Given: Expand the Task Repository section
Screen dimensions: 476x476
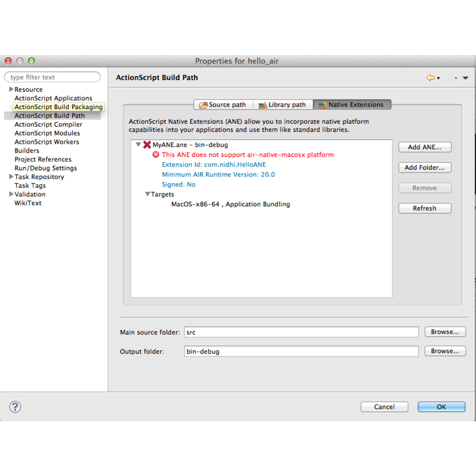Looking at the screenshot, I should (11, 177).
